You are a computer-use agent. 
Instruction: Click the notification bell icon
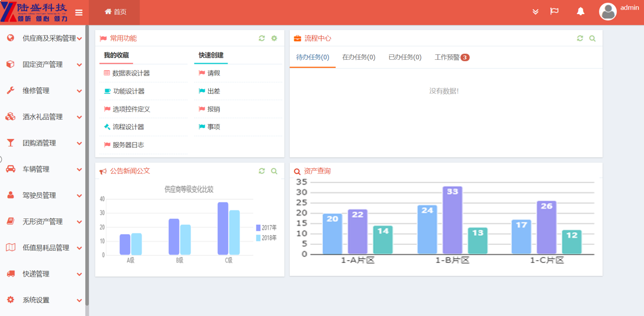(580, 11)
